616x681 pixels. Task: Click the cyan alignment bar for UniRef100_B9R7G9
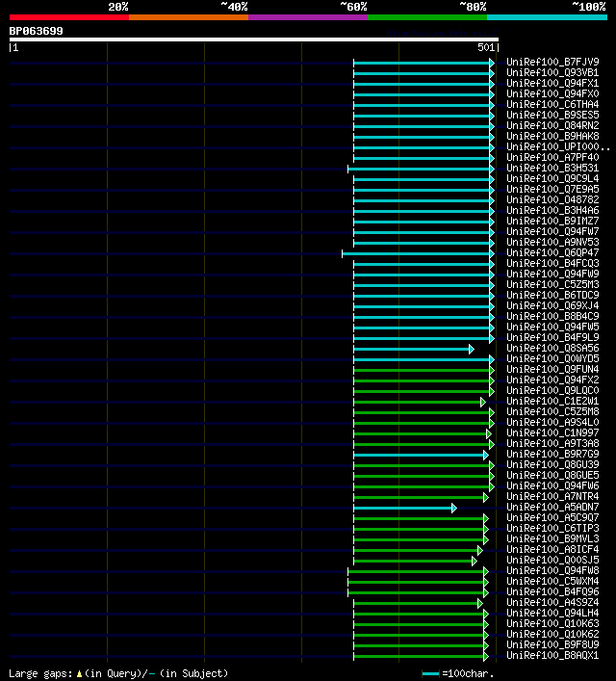tap(421, 456)
